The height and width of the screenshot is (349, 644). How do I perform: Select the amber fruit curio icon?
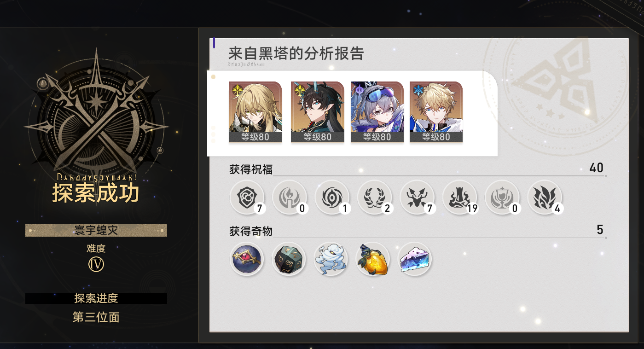[x=373, y=259]
